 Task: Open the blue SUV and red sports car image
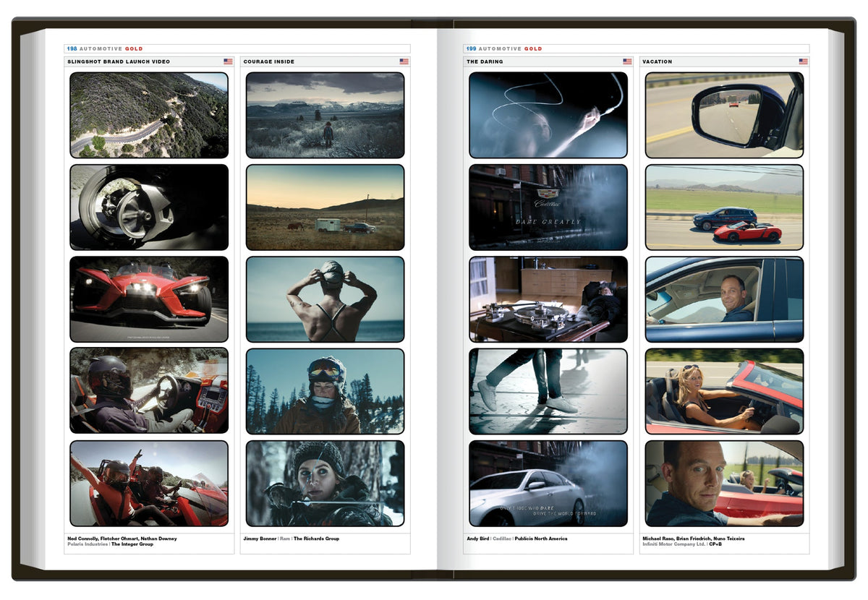(x=724, y=207)
